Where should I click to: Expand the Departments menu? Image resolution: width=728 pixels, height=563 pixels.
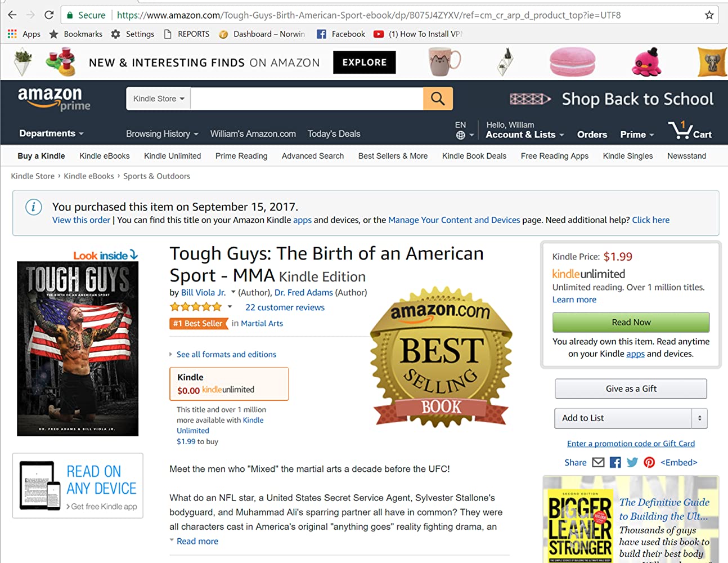tap(51, 133)
